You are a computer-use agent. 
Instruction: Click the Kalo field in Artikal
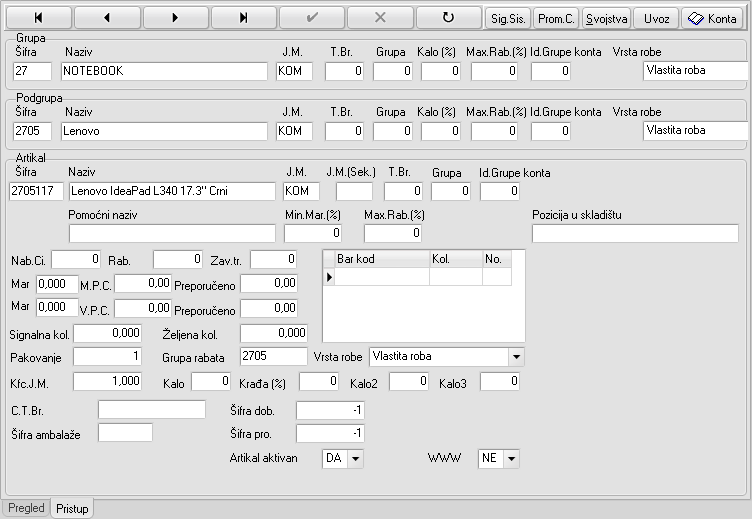[211, 382]
